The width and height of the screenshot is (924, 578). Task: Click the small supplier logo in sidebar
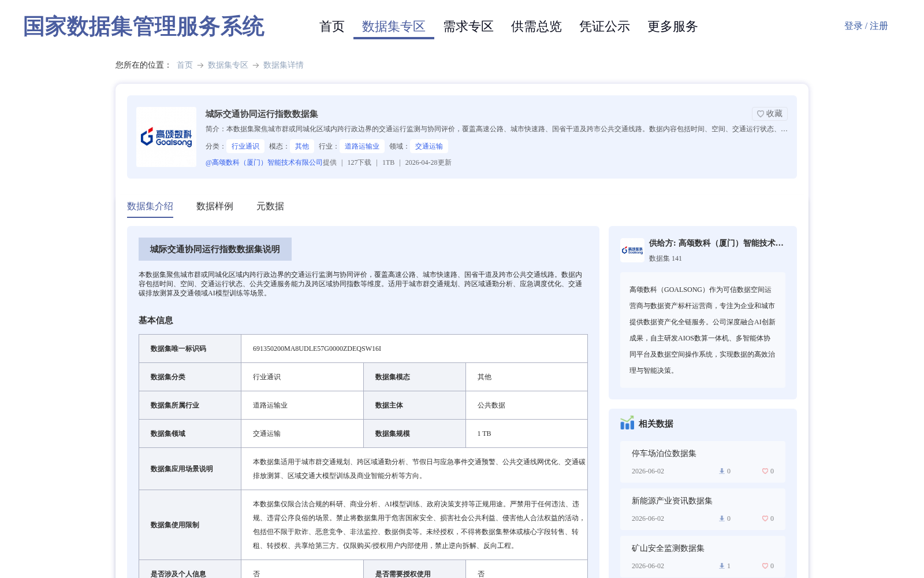pyautogui.click(x=632, y=250)
